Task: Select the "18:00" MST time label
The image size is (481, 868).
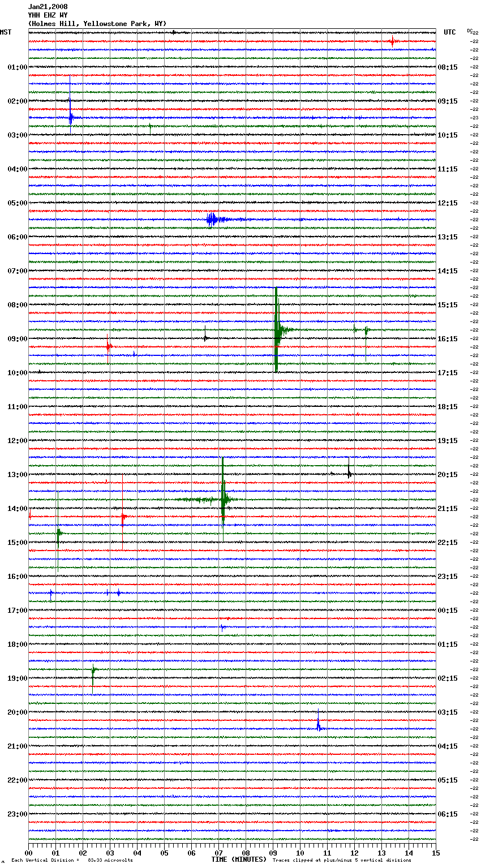Action: [18, 644]
